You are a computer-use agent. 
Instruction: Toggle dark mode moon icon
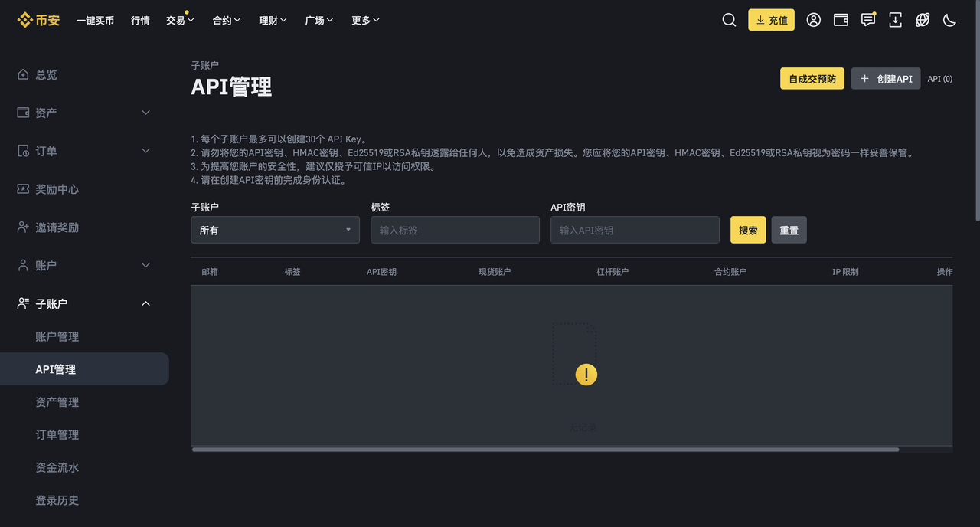tap(949, 20)
